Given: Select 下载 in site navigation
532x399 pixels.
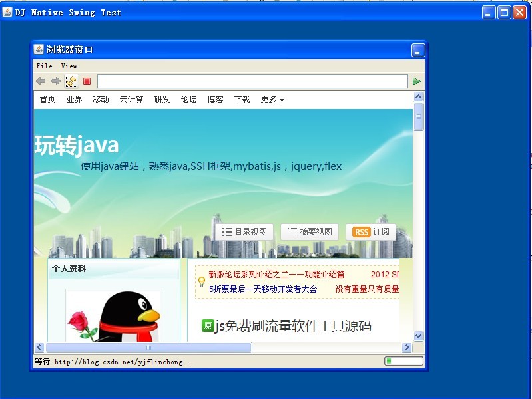Looking at the screenshot, I should point(242,99).
